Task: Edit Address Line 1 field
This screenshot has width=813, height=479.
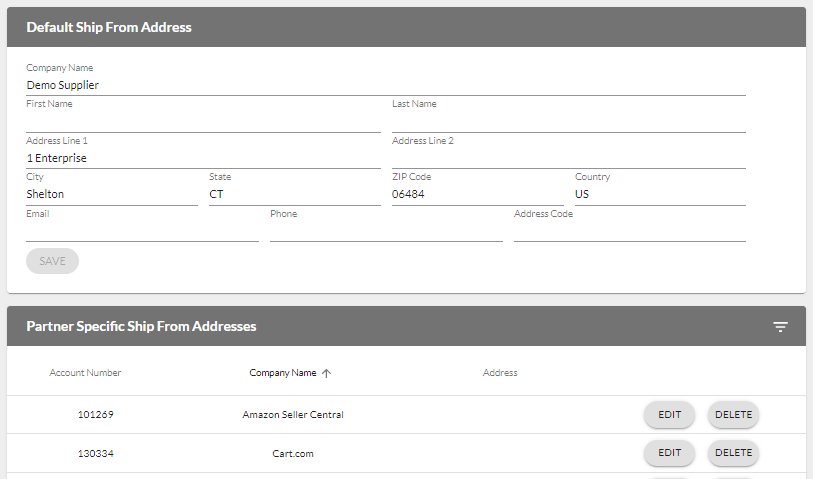Action: click(x=203, y=158)
